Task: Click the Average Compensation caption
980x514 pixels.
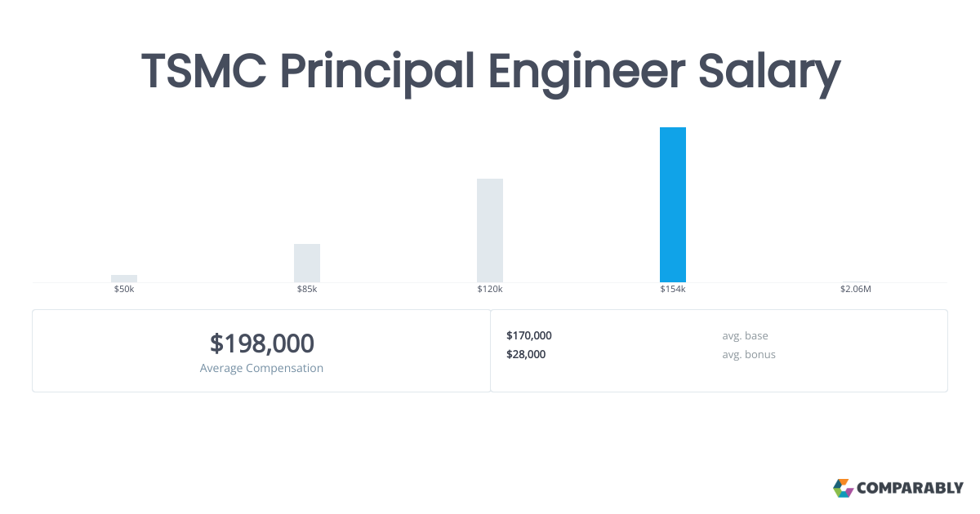Action: [261, 368]
